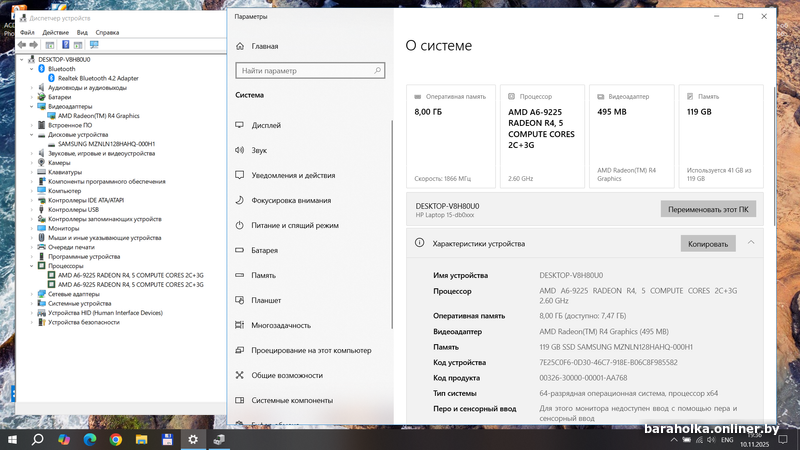Collapse the Процессоры tree node
800x450 pixels.
coord(32,266)
